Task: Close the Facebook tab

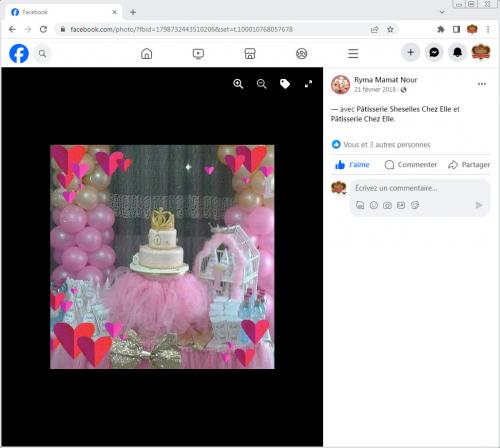Action: click(114, 12)
